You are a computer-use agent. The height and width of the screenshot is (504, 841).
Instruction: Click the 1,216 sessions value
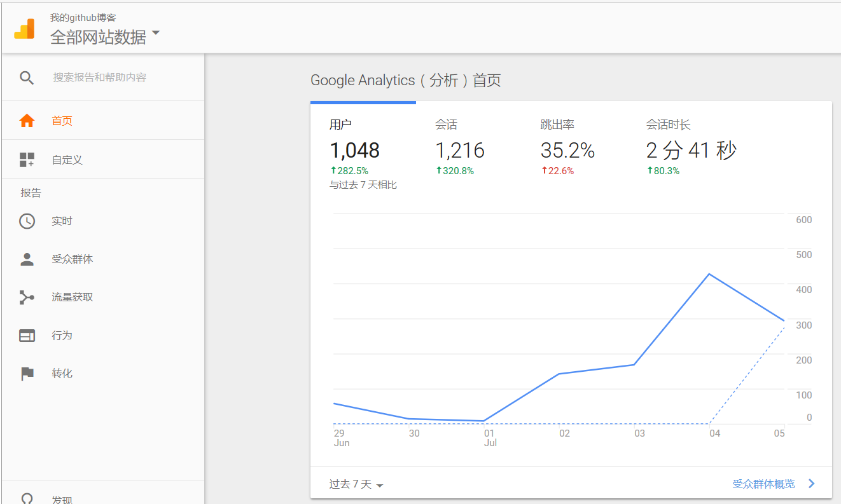pos(460,151)
